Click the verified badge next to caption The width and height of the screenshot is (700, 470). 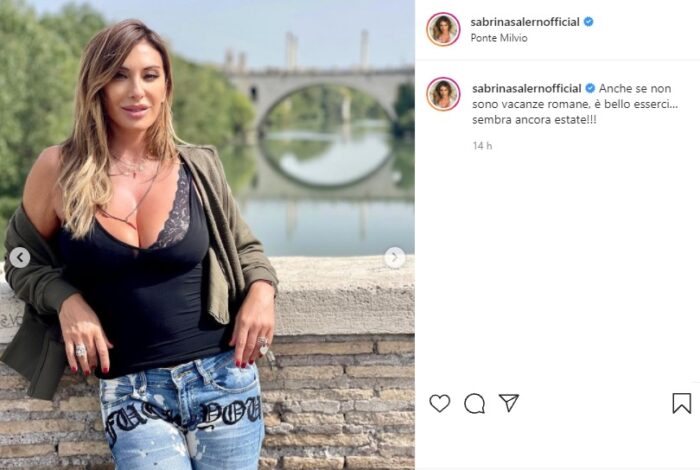[590, 88]
